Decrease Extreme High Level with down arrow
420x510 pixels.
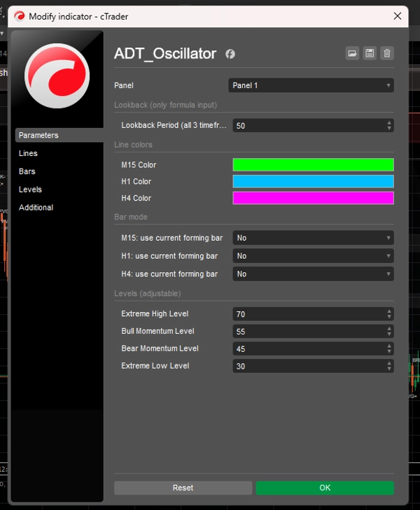[x=389, y=317]
